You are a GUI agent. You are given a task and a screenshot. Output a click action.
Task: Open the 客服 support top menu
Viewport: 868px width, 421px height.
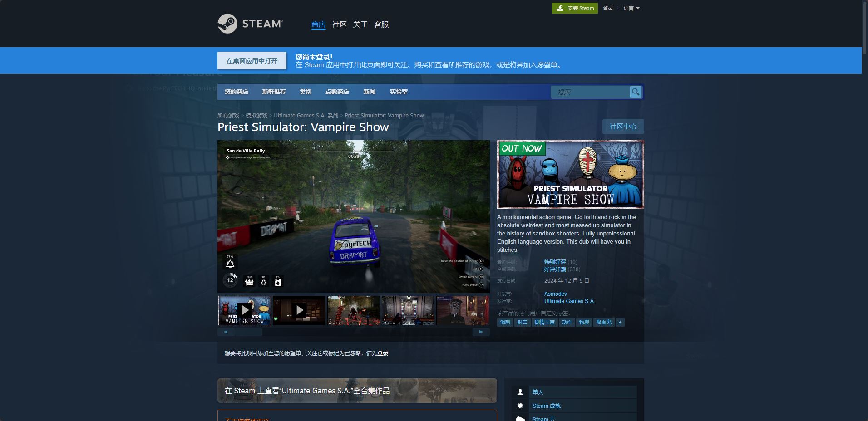pos(381,24)
